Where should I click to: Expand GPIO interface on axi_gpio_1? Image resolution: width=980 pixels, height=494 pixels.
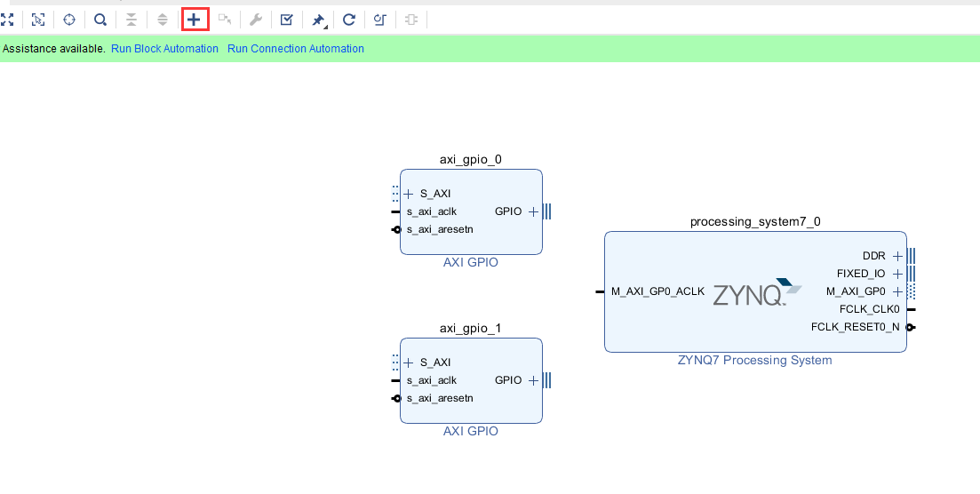pos(533,380)
